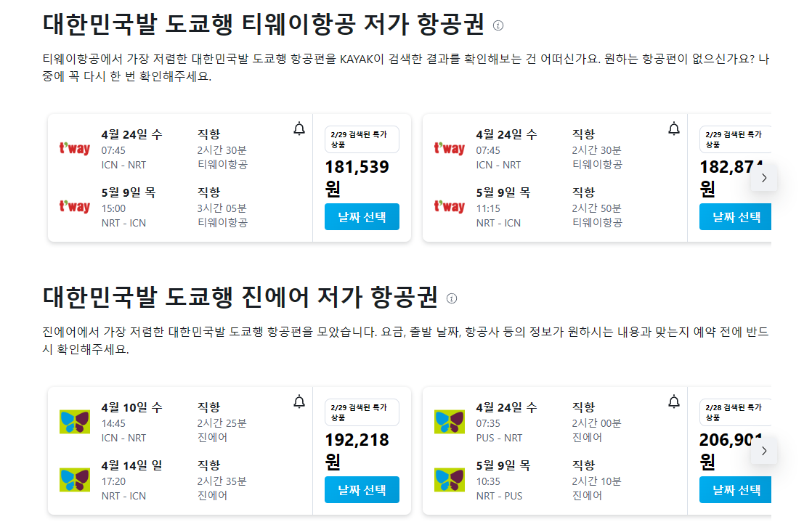Toggle the price alert bell on the April 10 Jin Air card
This screenshot has height=522, width=812.
[298, 401]
